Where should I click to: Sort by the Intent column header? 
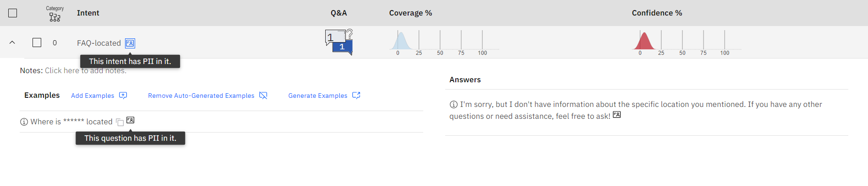coord(88,13)
